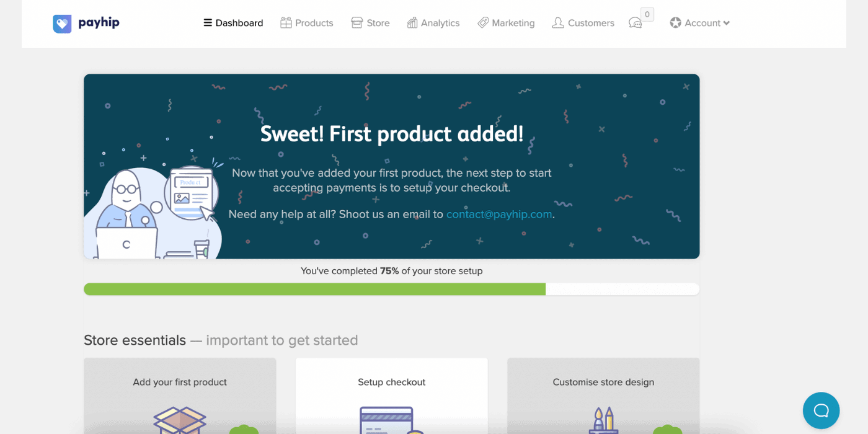
Task: Open the Setup checkout card
Action: click(392, 396)
